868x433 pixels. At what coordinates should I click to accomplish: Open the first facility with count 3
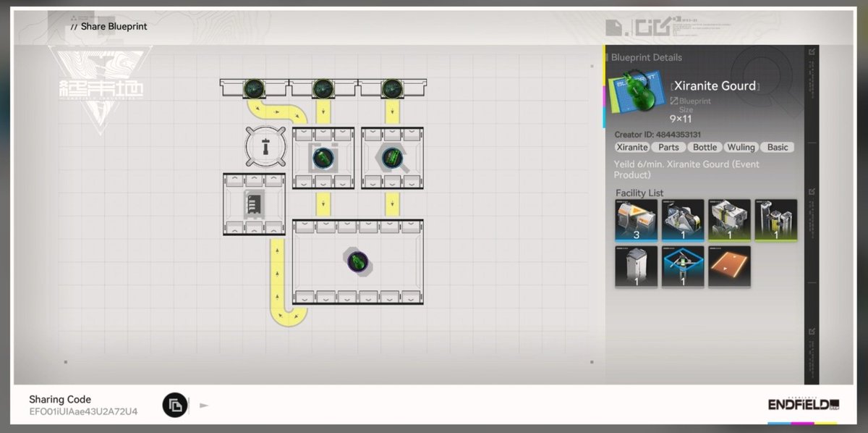tap(636, 220)
